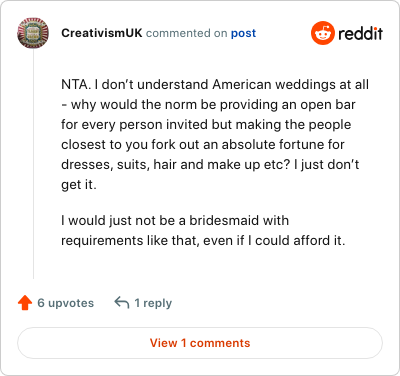The width and height of the screenshot is (400, 376).
Task: Click the reply arrow icon
Action: (121, 303)
